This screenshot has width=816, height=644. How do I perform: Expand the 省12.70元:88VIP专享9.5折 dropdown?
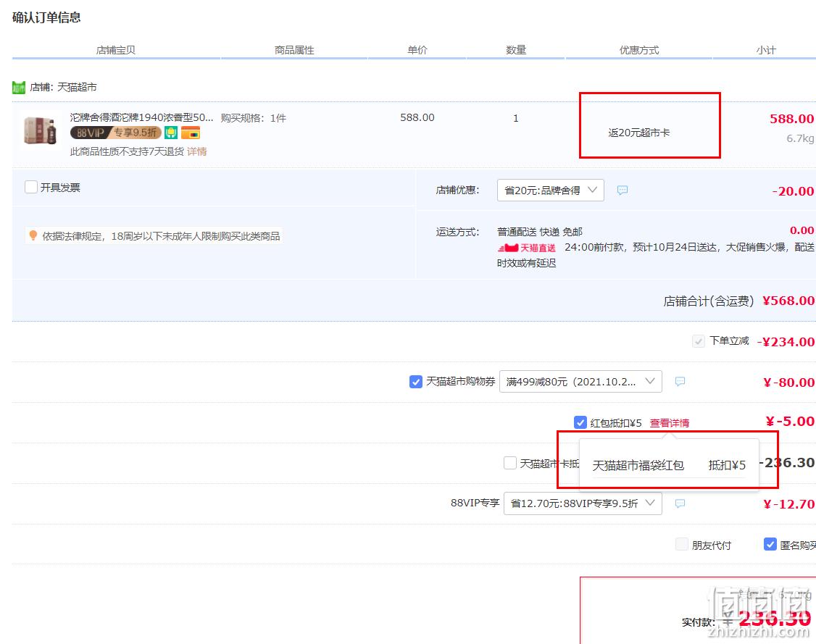[583, 503]
